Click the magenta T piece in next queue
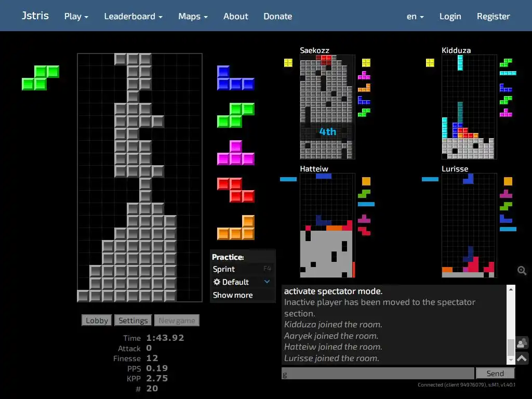532x399 pixels. point(236,153)
